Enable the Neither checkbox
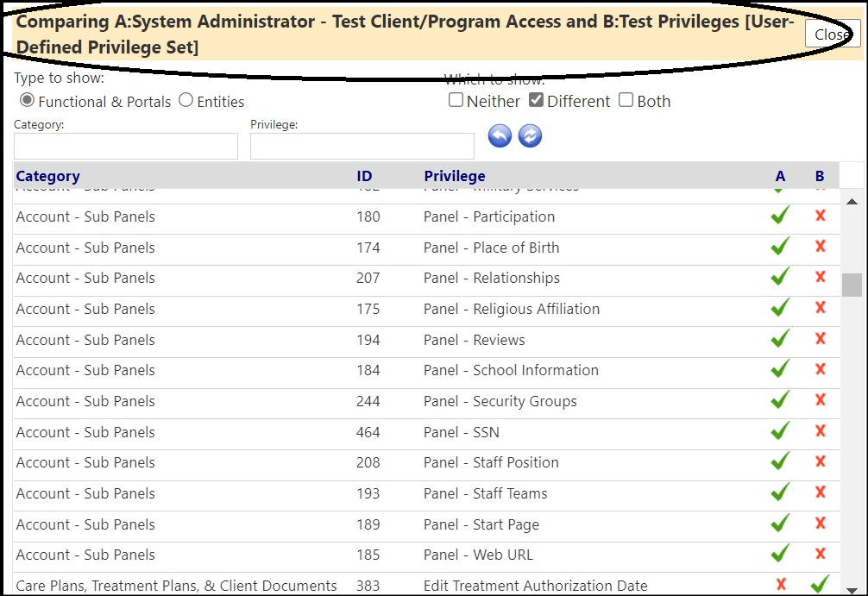This screenshot has height=596, width=868. pyautogui.click(x=456, y=100)
